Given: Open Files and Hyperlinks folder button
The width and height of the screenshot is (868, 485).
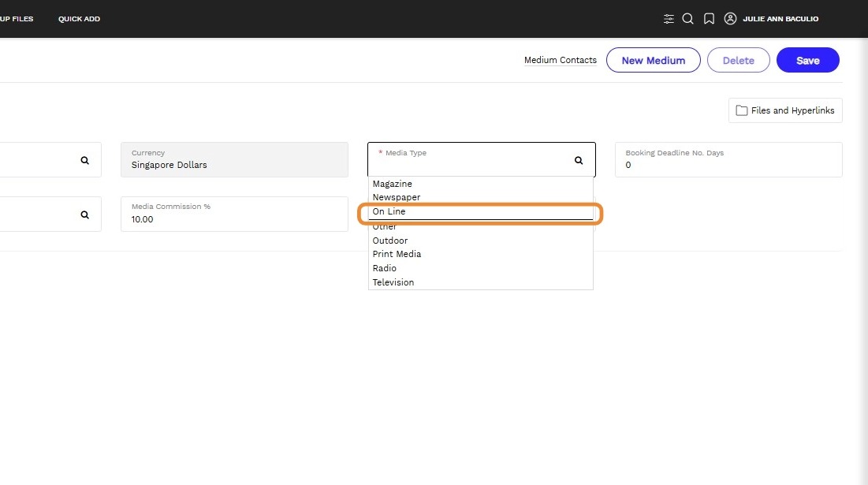Looking at the screenshot, I should (x=784, y=110).
